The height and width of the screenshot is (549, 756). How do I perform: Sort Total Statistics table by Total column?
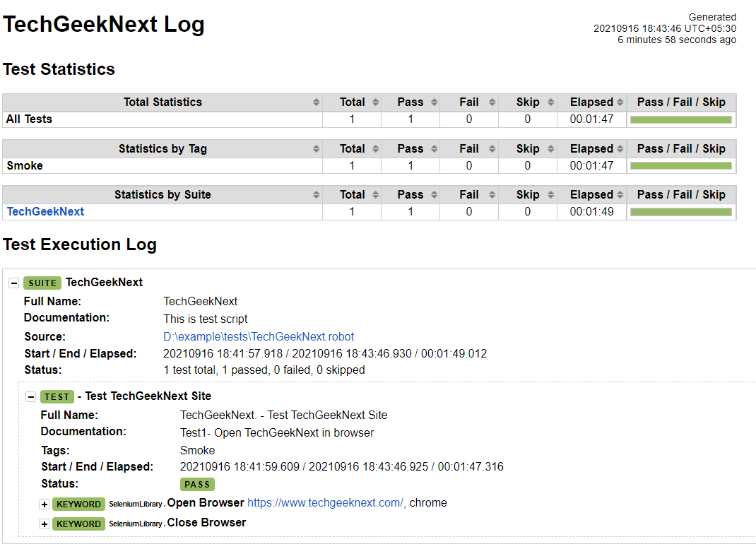(x=375, y=102)
